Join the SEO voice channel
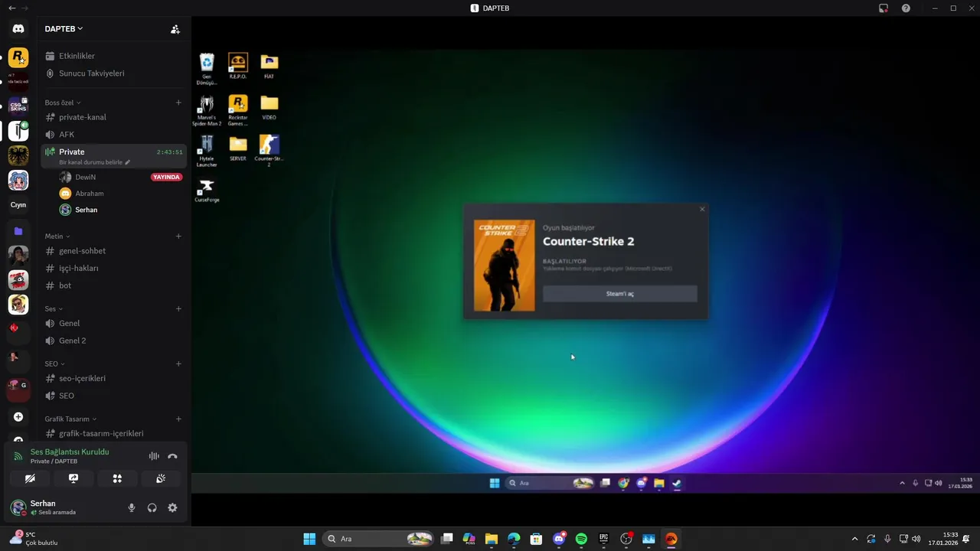Viewport: 980px width, 551px height. pos(113,396)
